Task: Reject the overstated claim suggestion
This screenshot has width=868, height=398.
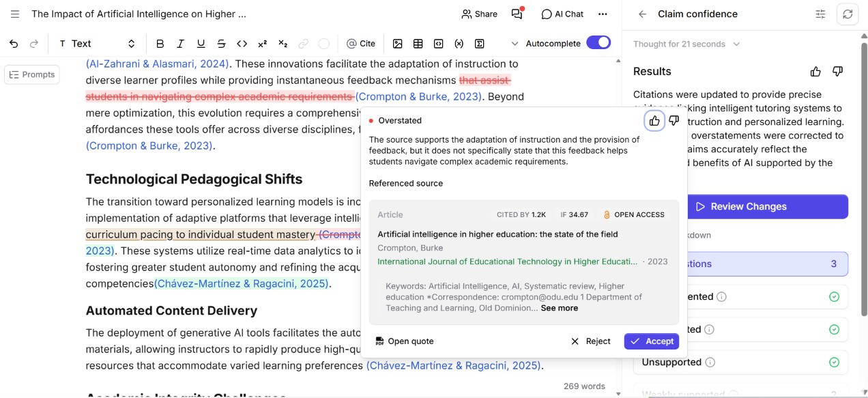Action: coord(591,341)
